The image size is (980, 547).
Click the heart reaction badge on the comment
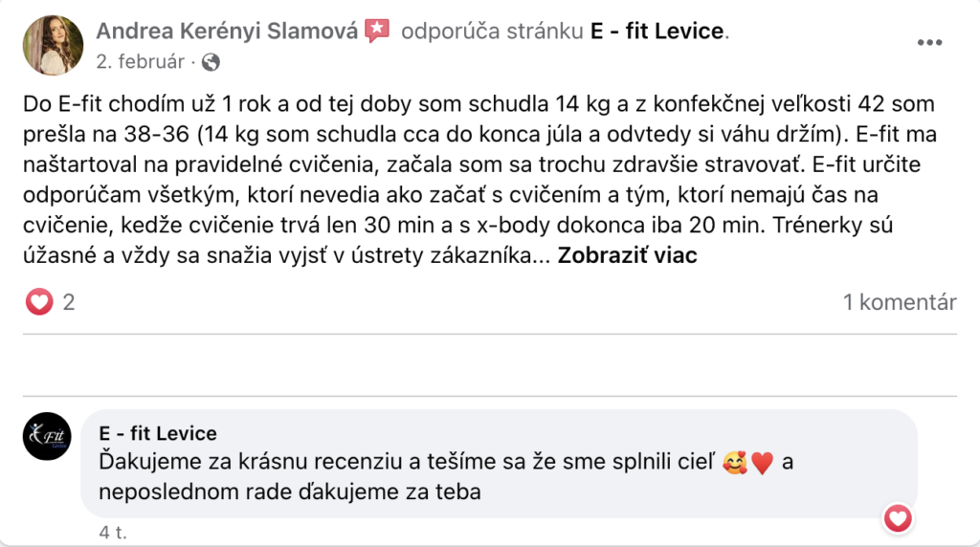click(x=898, y=518)
